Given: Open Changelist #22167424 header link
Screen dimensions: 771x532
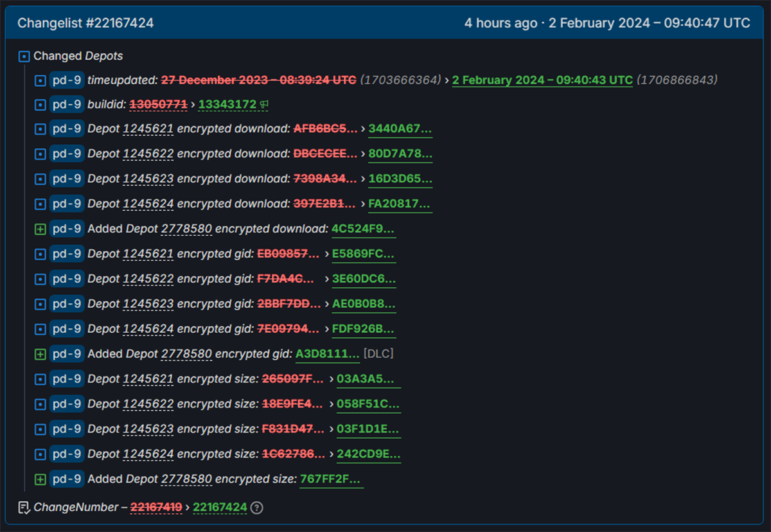Looking at the screenshot, I should click(85, 23).
